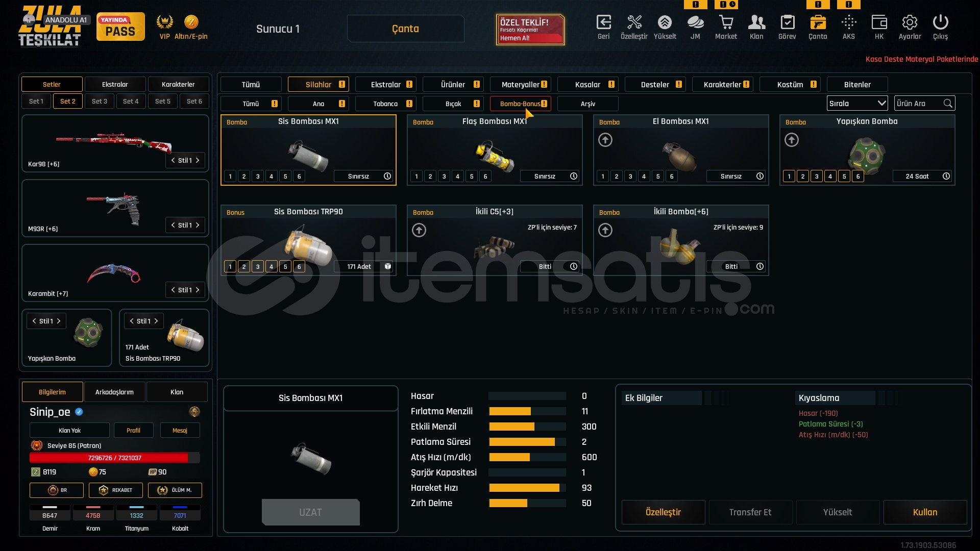Click the Özelleştir tools icon in top bar
The image size is (980, 551).
pos(634,23)
